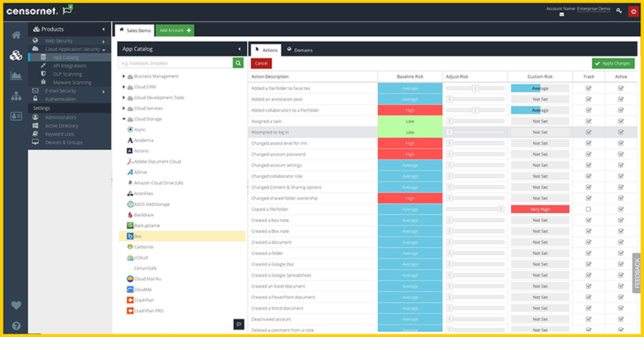Adjust risk slider for Added collaborators to a file/folder
Screen dimensions: 644x337
tap(475, 110)
